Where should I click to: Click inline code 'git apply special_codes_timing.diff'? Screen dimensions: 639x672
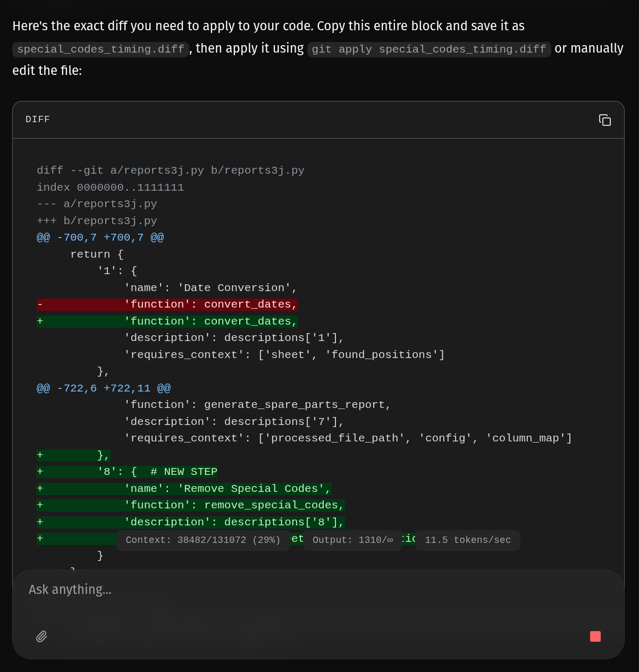429,49
